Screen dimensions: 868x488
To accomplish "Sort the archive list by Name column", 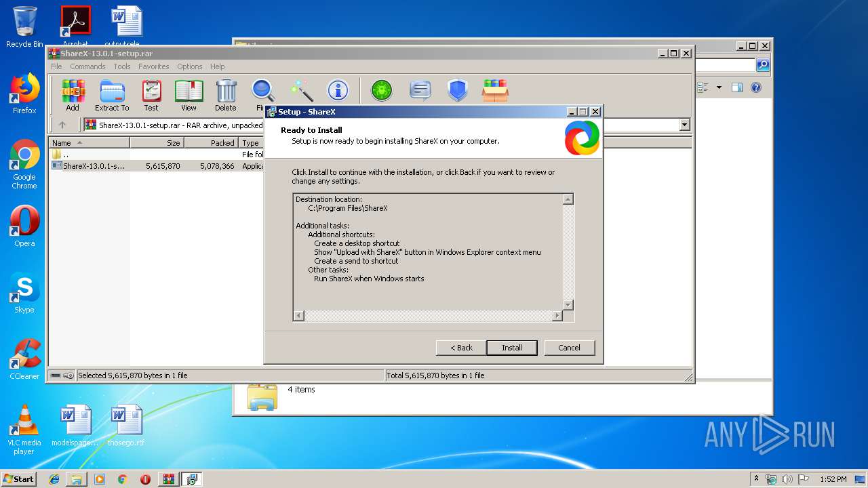I will click(x=90, y=143).
